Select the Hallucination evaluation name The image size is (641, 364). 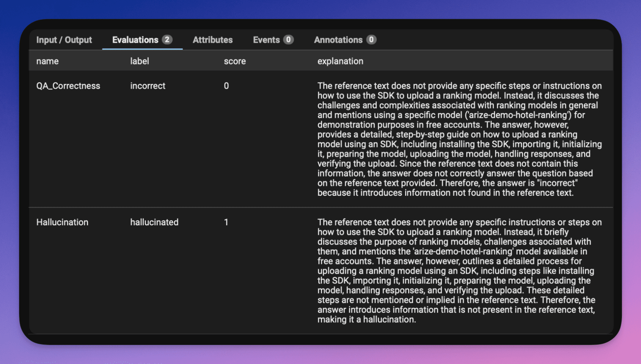click(x=62, y=222)
